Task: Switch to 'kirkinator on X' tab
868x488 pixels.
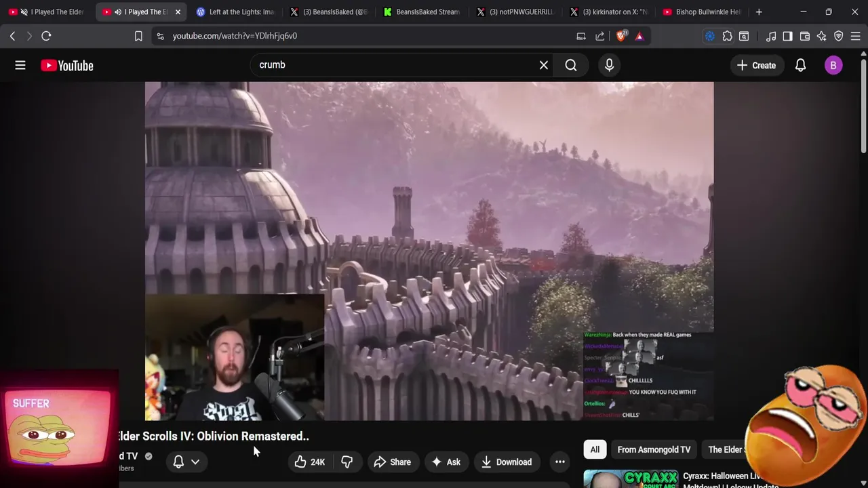Action: coord(609,12)
